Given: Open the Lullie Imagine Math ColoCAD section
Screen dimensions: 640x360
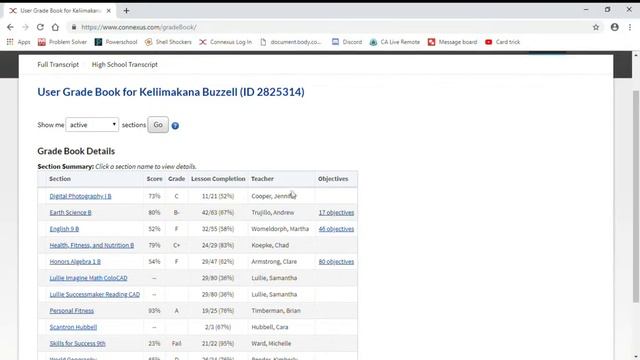Looking at the screenshot, I should (88, 278).
